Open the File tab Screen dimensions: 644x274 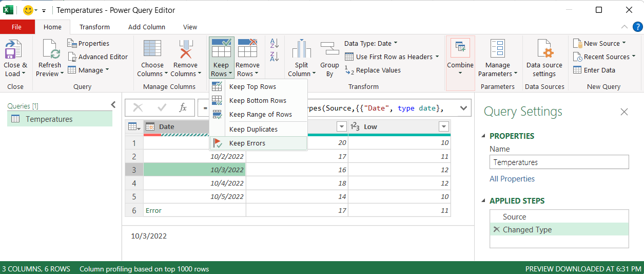click(x=16, y=27)
